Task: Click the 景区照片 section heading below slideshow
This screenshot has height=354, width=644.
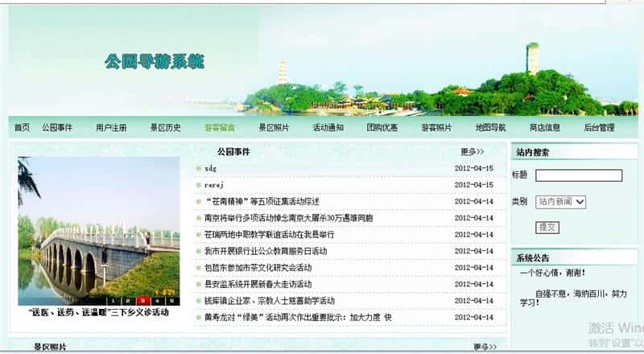Action: click(x=50, y=348)
